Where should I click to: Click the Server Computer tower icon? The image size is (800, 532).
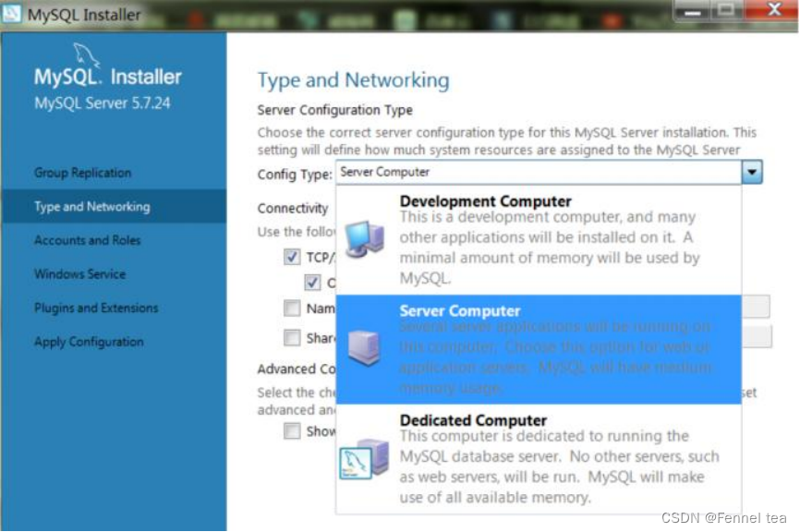364,348
